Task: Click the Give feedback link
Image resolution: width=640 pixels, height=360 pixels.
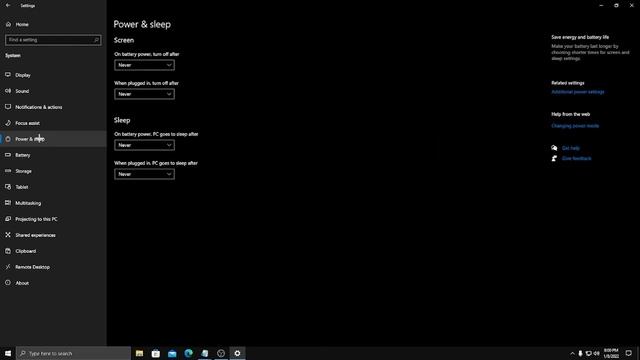Action: tap(576, 158)
